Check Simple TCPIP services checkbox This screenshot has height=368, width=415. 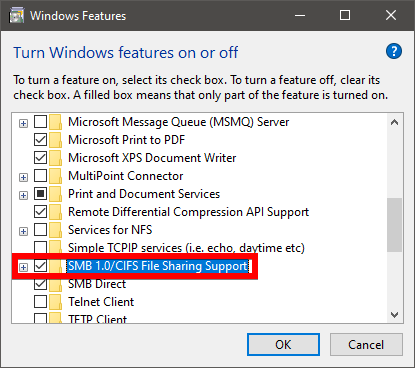40,248
